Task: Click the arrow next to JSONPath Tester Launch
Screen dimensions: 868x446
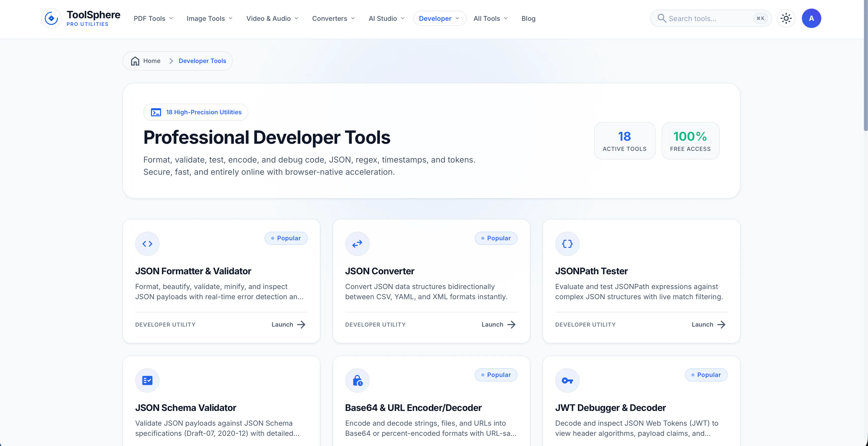Action: click(721, 325)
